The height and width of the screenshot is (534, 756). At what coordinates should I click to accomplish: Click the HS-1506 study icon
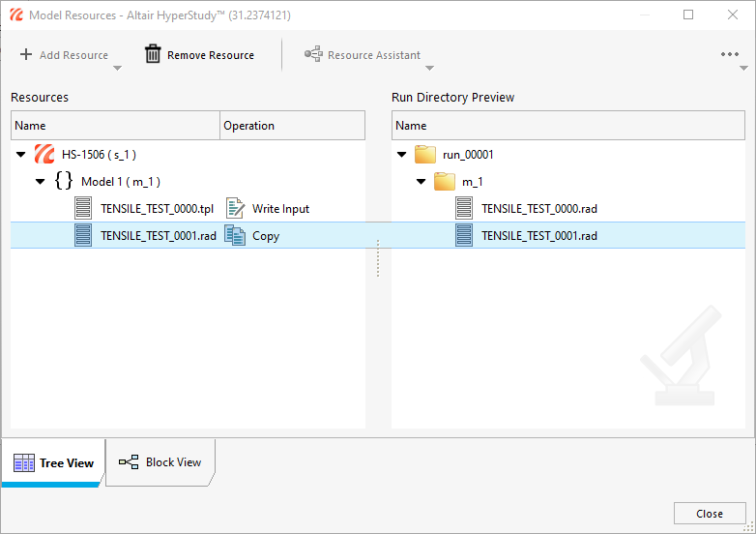point(44,154)
